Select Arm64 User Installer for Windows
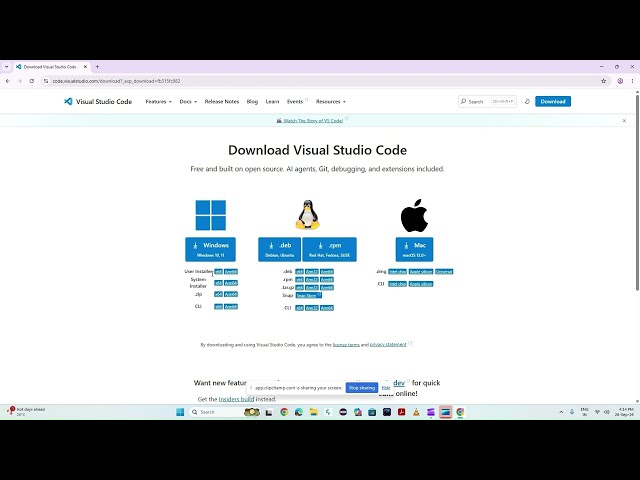This screenshot has height=480, width=640. pos(231,271)
